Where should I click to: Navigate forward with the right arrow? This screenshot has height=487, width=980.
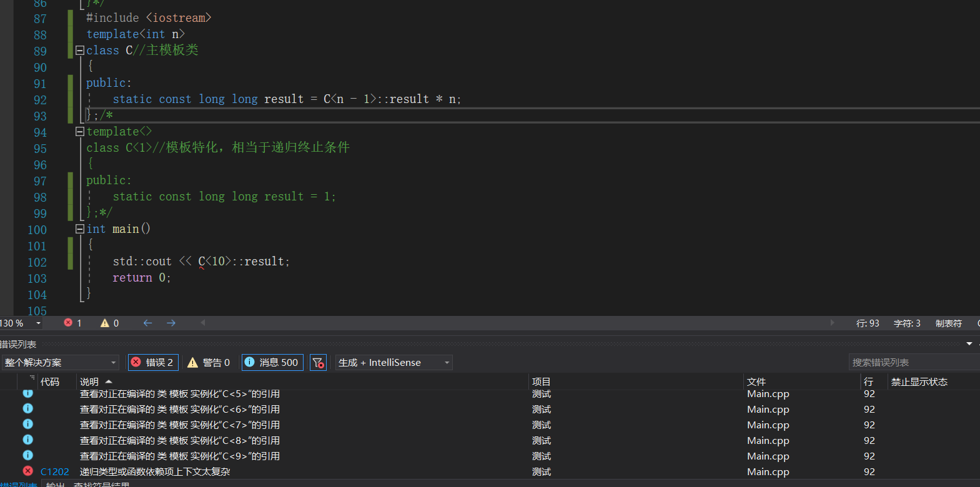(171, 323)
